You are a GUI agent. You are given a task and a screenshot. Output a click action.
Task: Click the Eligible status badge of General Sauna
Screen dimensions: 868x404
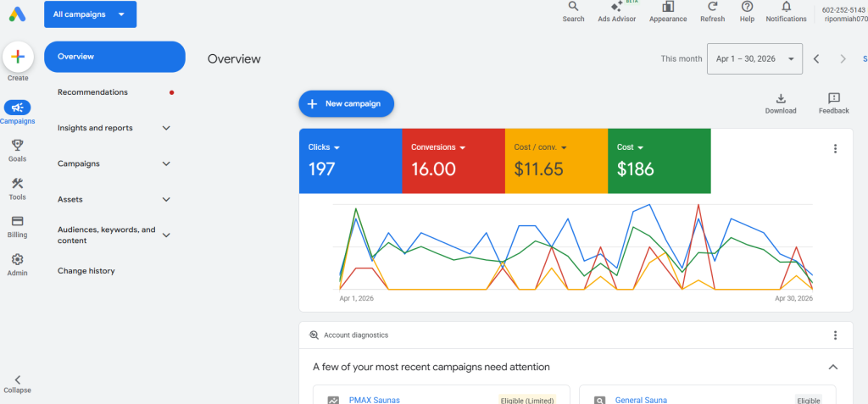pyautogui.click(x=809, y=400)
